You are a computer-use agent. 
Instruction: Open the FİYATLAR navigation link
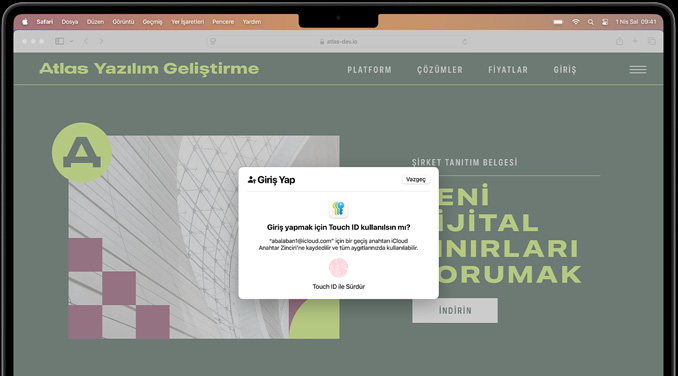(508, 70)
